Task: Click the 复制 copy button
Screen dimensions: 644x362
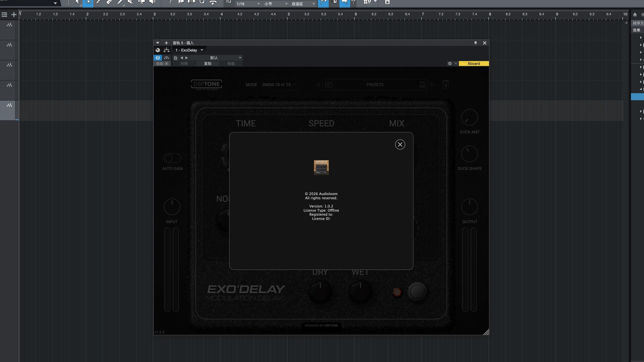Action: [208, 64]
